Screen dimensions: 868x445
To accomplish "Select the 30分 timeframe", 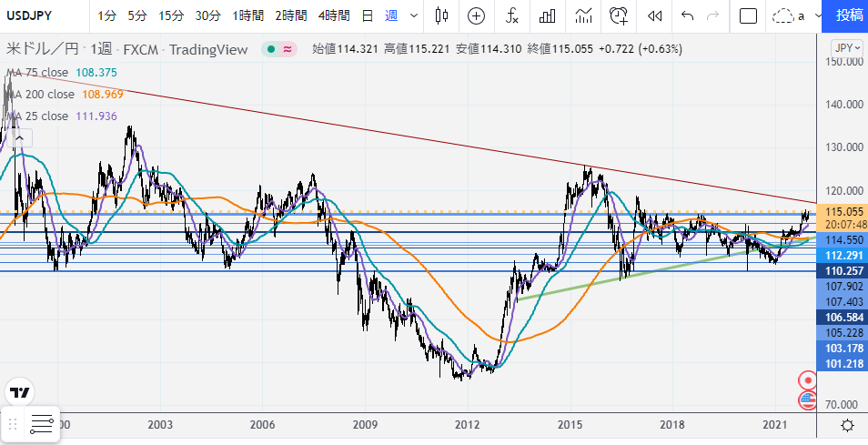I will (207, 16).
